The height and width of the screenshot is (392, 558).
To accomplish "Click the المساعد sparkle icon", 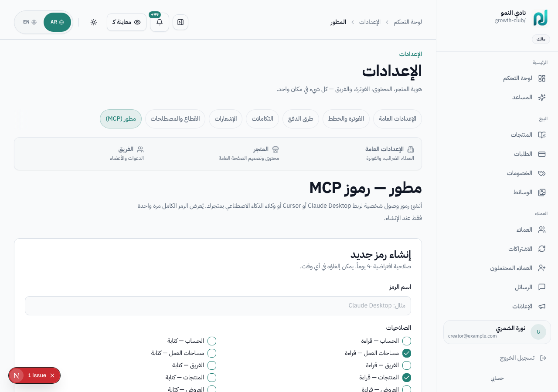I will pos(542,98).
